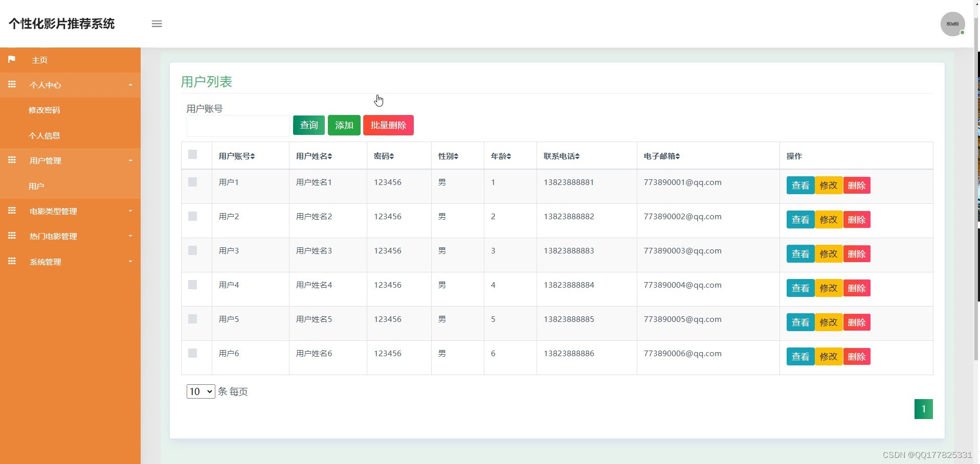Click the grid icon beside 电影类型管理
The image size is (980, 464).
pyautogui.click(x=12, y=211)
